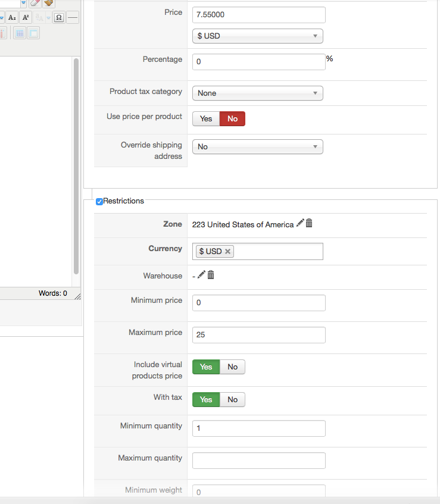This screenshot has height=504, width=440.
Task: Remove the $ USD currency tag
Action: coord(227,252)
